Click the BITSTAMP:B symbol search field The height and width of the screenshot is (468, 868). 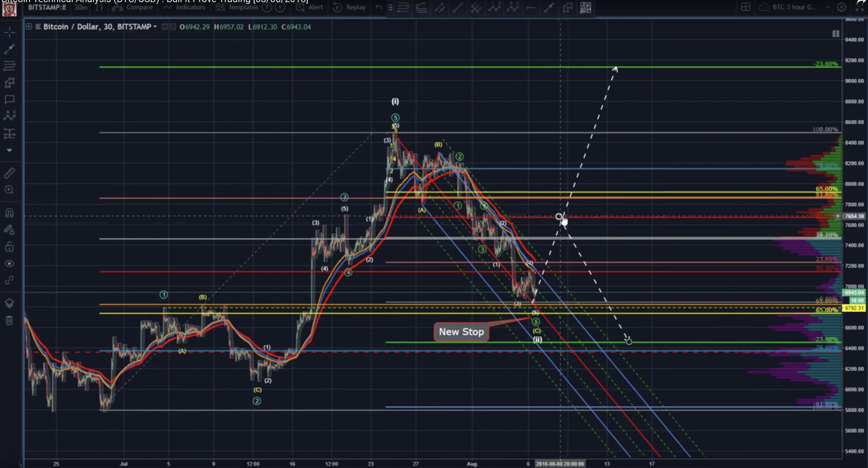(x=47, y=7)
